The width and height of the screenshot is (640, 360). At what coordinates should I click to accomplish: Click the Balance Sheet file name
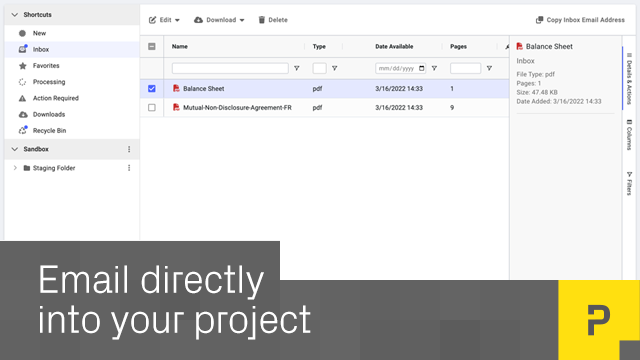pyautogui.click(x=204, y=89)
